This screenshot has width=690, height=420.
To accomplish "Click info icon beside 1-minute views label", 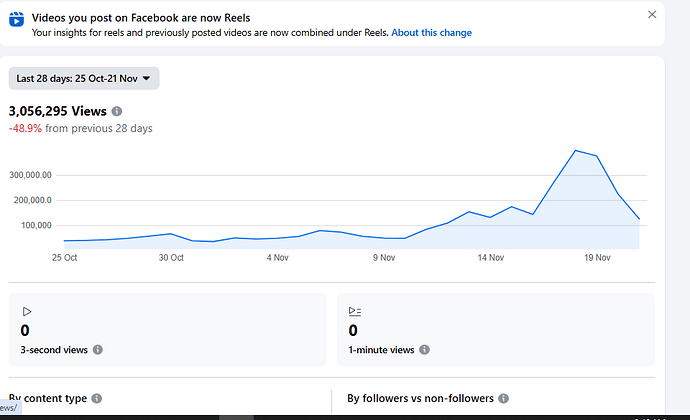I will [x=424, y=350].
